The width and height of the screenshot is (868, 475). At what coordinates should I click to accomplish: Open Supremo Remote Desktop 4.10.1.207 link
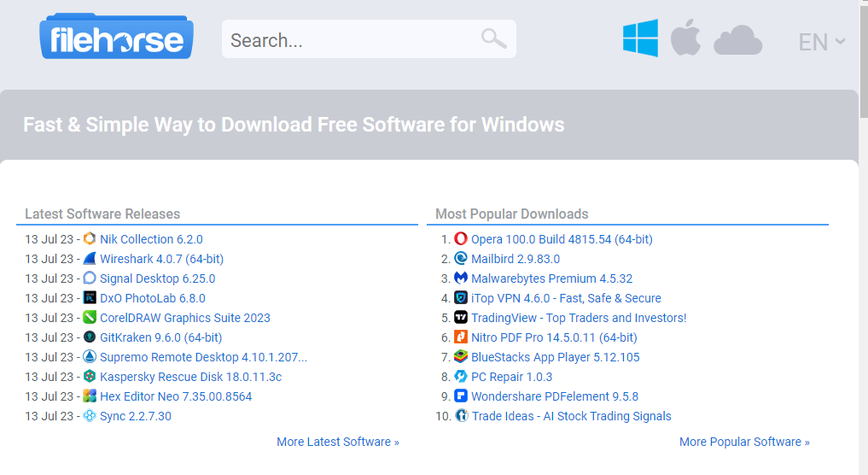[x=203, y=357]
